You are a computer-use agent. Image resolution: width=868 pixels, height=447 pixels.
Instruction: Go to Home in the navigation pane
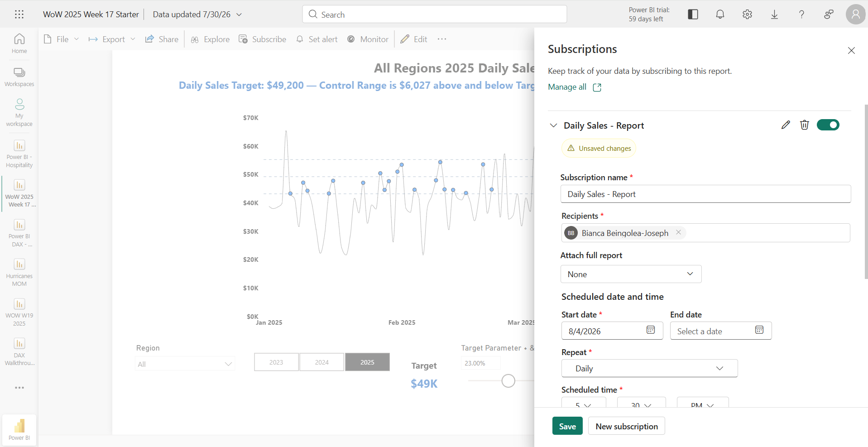pos(19,43)
